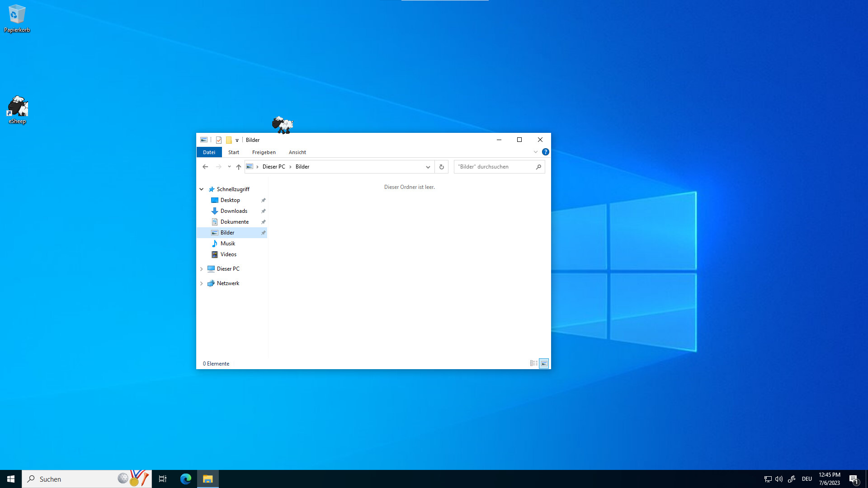Unpin Downloads via its pin icon
The height and width of the screenshot is (488, 868).
(x=263, y=211)
